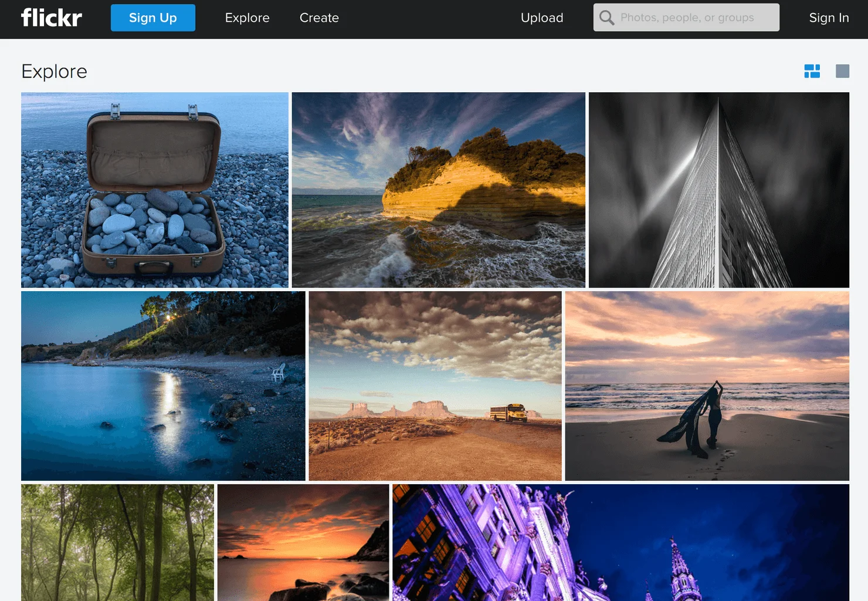Screen dimensions: 868x601
Task: Open the woman on beach at sunset photo
Action: point(707,386)
